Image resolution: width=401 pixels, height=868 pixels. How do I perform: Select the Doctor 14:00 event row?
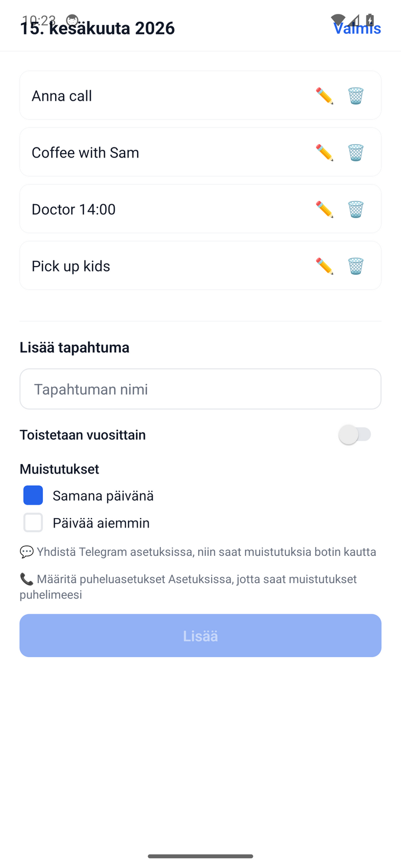[x=200, y=209]
